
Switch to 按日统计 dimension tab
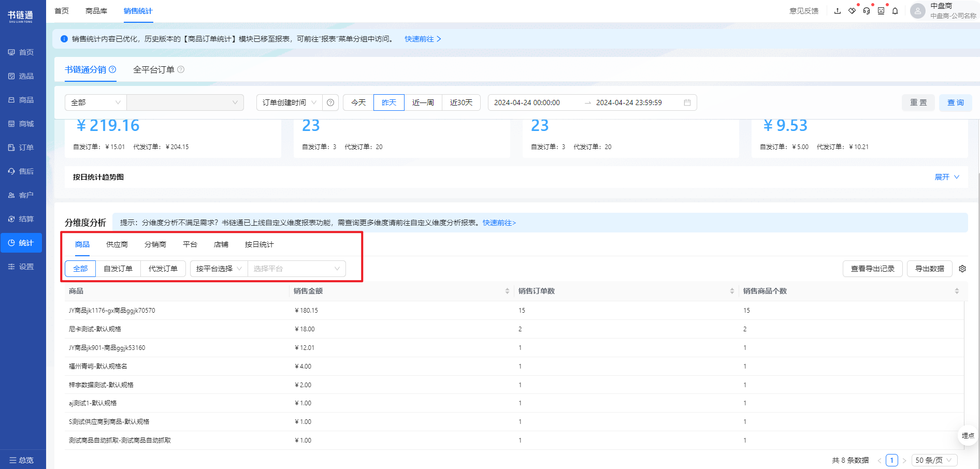pyautogui.click(x=260, y=244)
